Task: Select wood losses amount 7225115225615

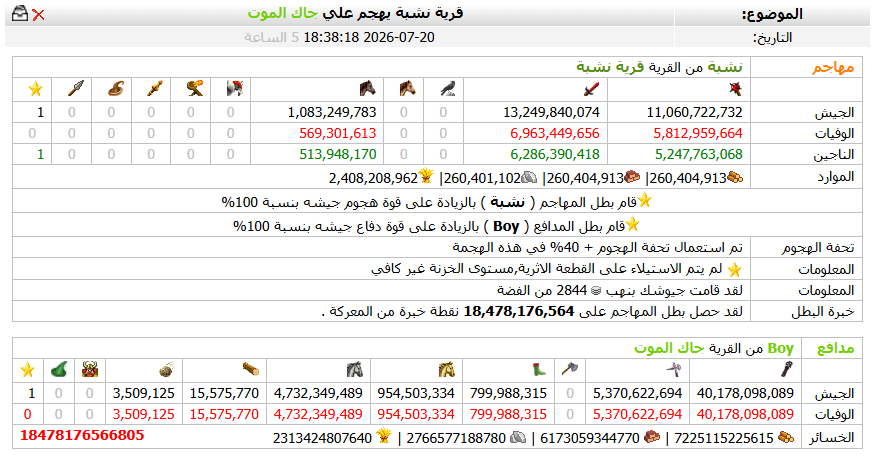Action: coord(724,439)
